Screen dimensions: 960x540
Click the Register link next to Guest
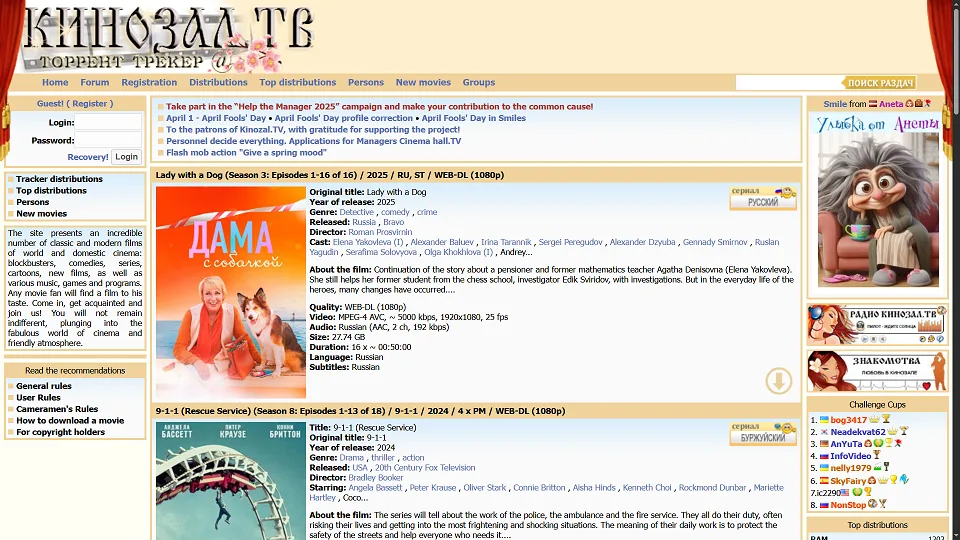[89, 103]
